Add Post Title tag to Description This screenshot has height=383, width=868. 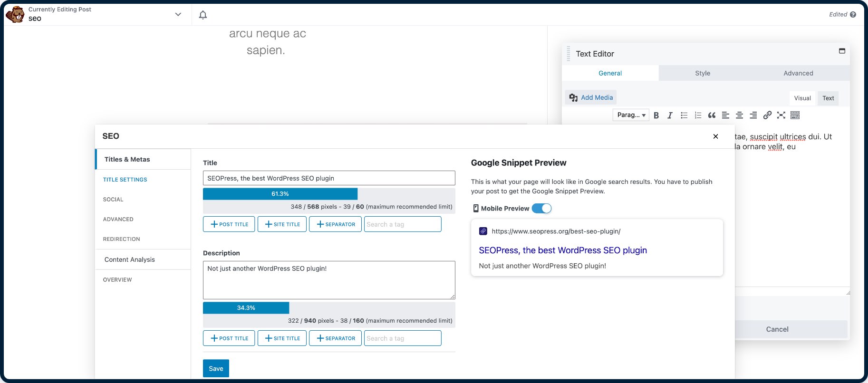[229, 338]
